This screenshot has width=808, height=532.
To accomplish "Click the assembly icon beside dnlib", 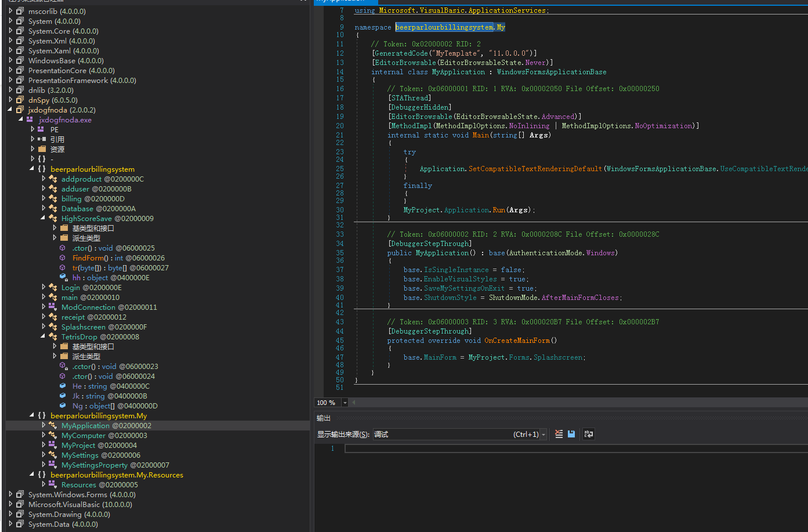I will click(x=20, y=90).
